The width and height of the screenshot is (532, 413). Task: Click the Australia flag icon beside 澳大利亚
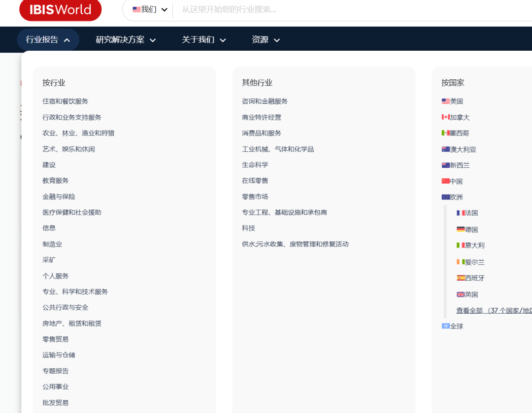pyautogui.click(x=445, y=149)
